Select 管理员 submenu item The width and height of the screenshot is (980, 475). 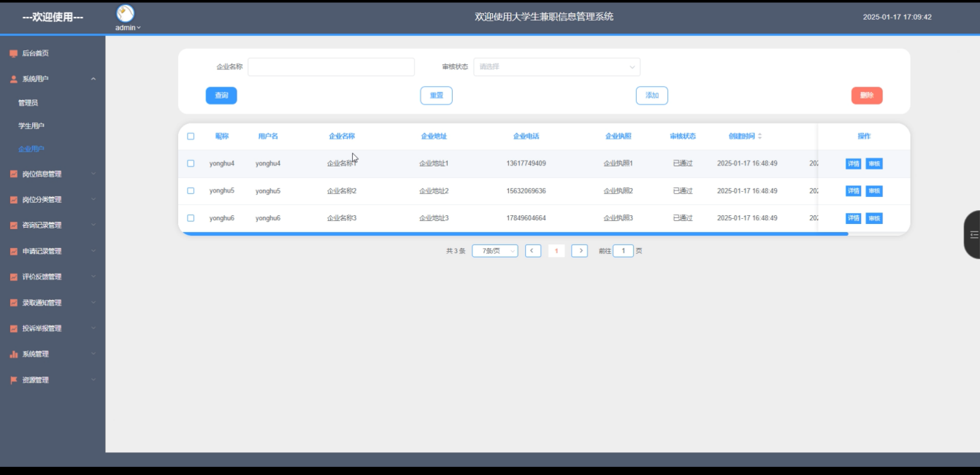tap(28, 103)
